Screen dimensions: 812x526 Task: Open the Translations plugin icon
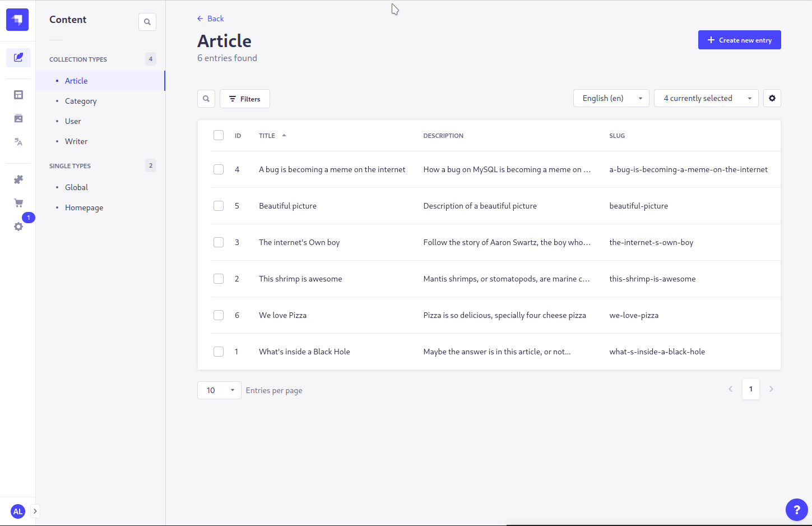pyautogui.click(x=18, y=142)
